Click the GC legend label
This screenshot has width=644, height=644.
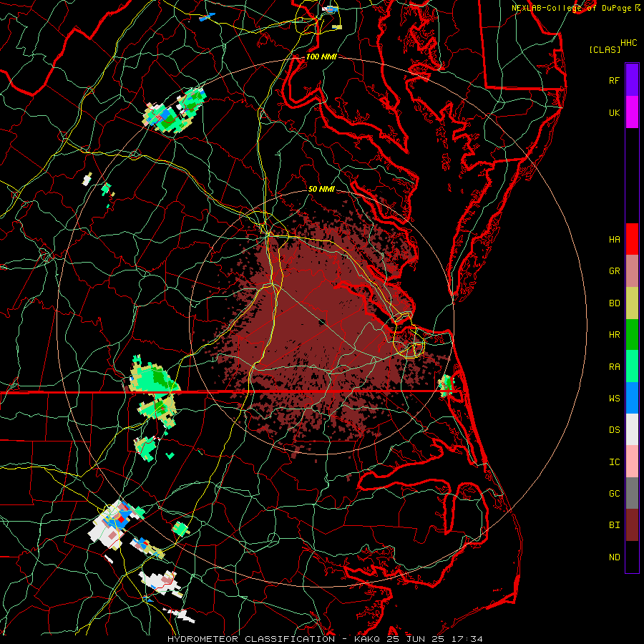[x=614, y=494]
